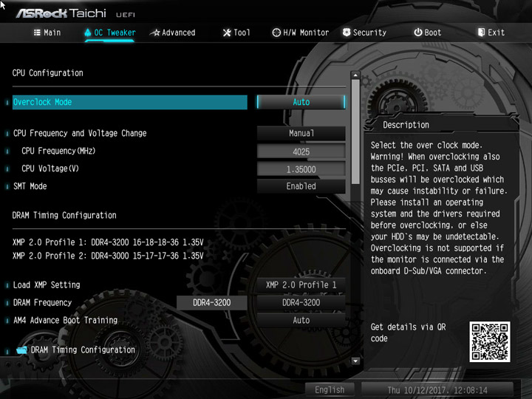Select the CPU Frequency(MHz) label
The width and height of the screenshot is (532, 399).
(58, 151)
